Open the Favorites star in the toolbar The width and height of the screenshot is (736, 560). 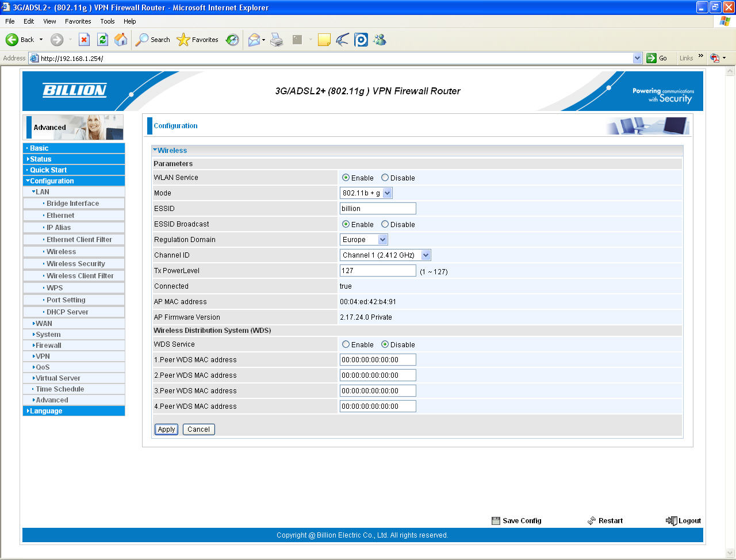pos(183,40)
